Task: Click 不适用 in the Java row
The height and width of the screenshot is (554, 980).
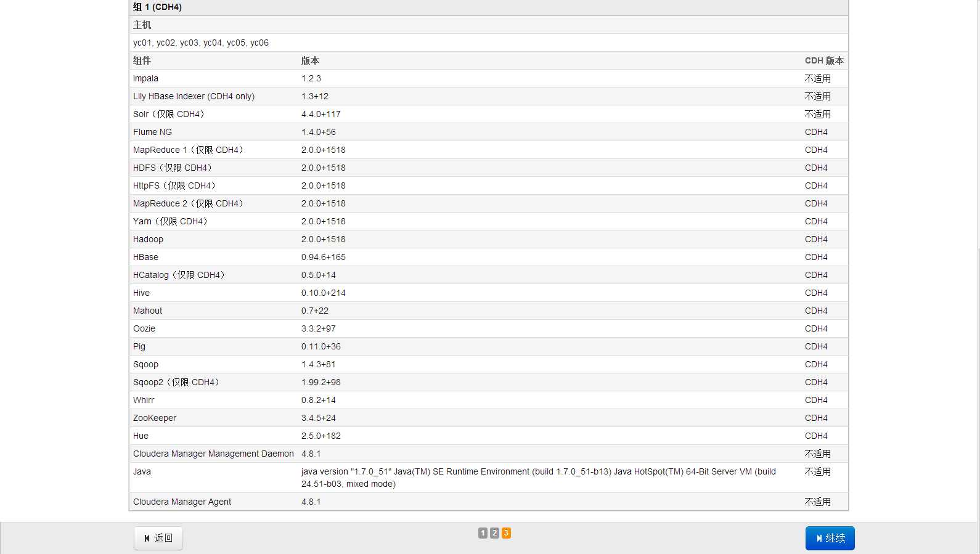Action: [x=818, y=471]
